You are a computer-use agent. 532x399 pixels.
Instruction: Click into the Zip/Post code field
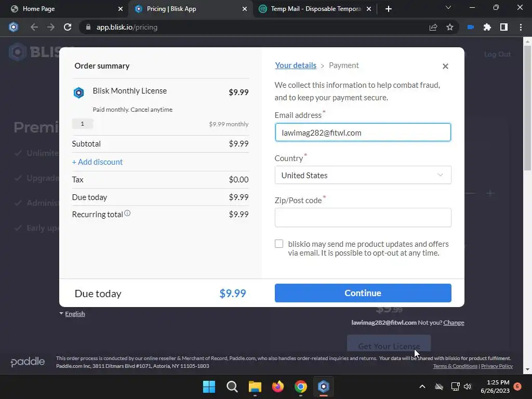click(363, 218)
